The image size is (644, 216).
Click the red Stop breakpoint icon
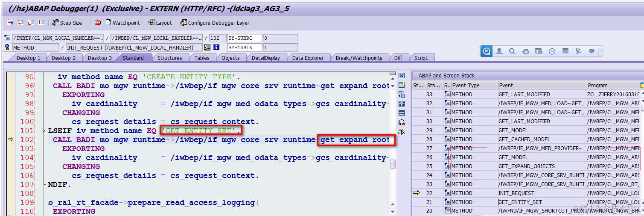coord(98,22)
